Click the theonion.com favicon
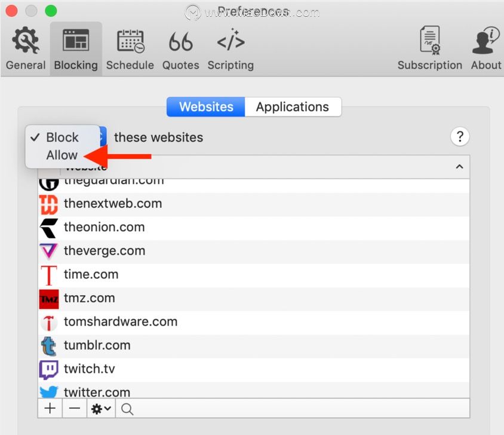The height and width of the screenshot is (435, 504). pyautogui.click(x=49, y=228)
